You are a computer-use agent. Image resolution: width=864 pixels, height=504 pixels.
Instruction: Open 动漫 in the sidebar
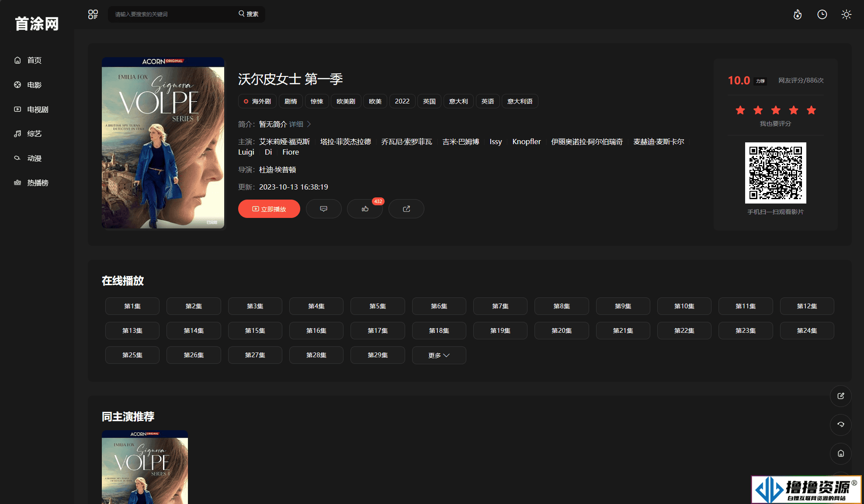pos(28,158)
